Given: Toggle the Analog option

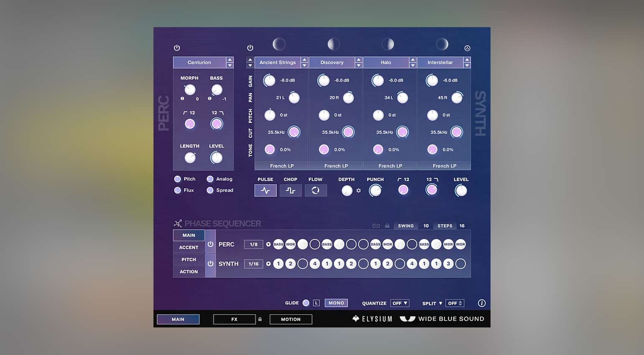Looking at the screenshot, I should 210,179.
